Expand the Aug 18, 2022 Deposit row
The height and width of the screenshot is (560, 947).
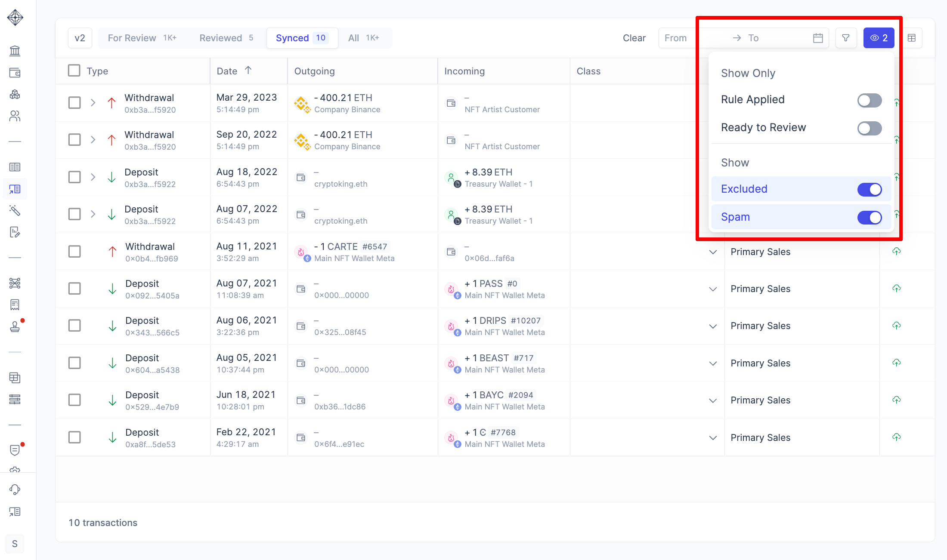93,177
